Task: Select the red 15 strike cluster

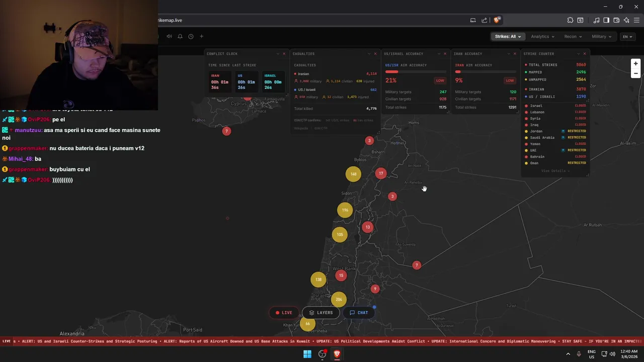Action: click(341, 276)
